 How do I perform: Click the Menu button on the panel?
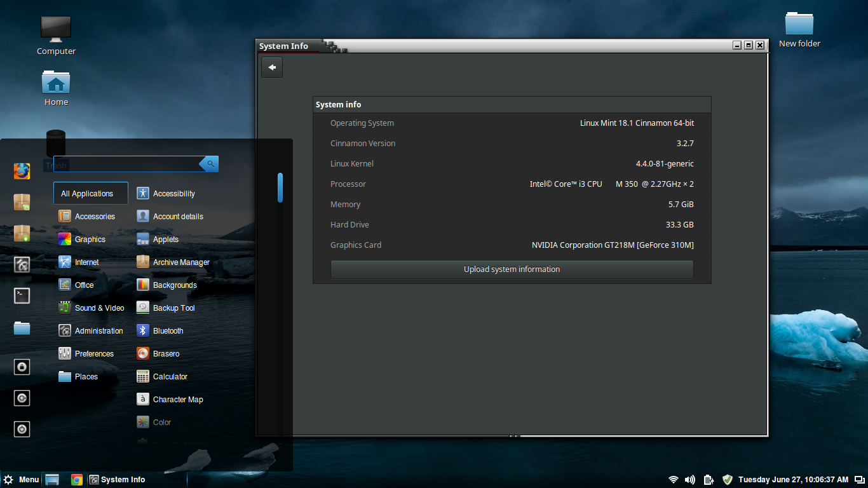[21, 480]
